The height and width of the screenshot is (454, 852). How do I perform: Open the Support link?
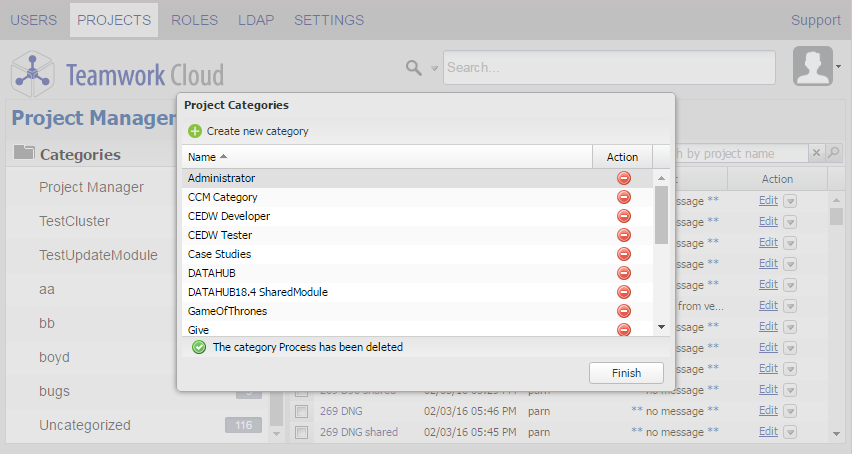(816, 20)
